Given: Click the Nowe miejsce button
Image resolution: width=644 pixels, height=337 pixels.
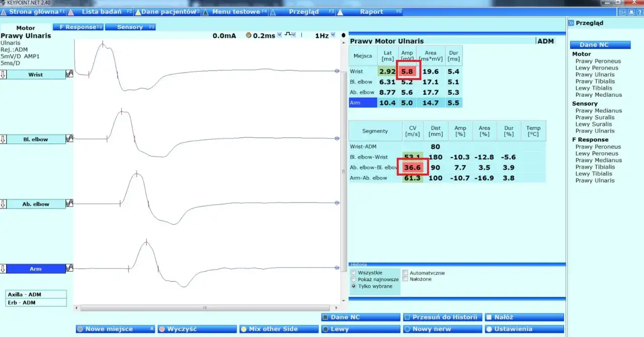Looking at the screenshot, I should pos(116,329).
